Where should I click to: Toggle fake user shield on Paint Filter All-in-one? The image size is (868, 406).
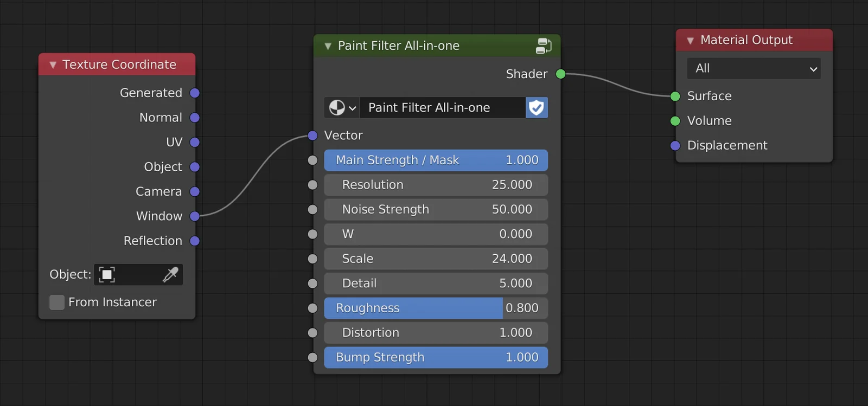pyautogui.click(x=537, y=107)
